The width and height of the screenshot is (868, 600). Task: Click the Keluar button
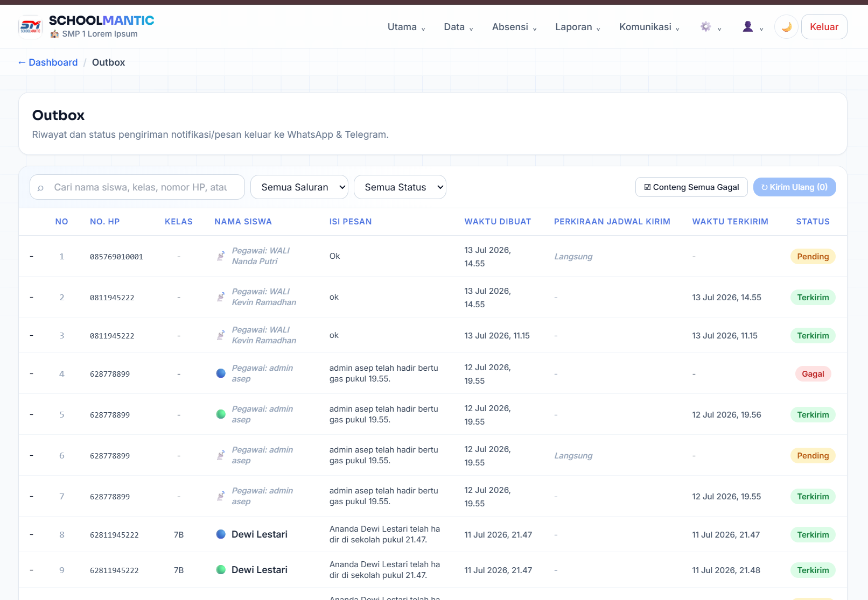(x=824, y=27)
